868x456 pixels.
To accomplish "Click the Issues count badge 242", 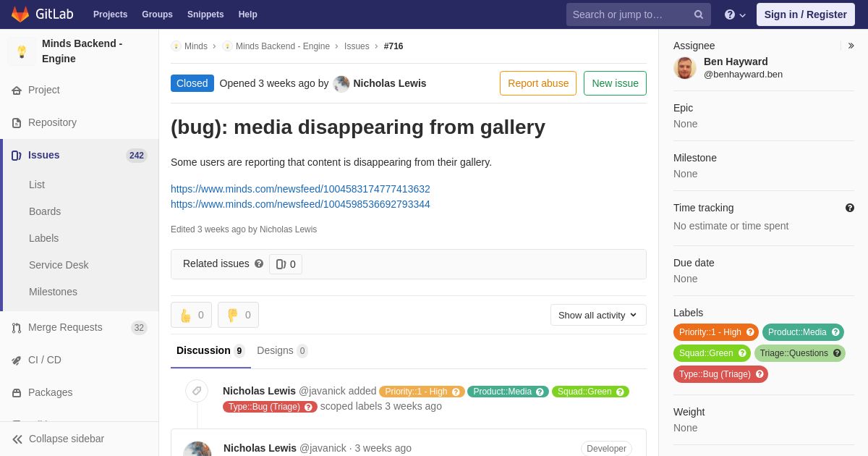I will coord(137,156).
